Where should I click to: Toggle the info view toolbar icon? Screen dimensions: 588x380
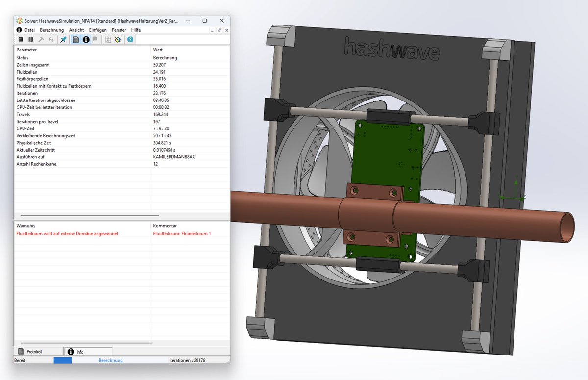[x=86, y=40]
